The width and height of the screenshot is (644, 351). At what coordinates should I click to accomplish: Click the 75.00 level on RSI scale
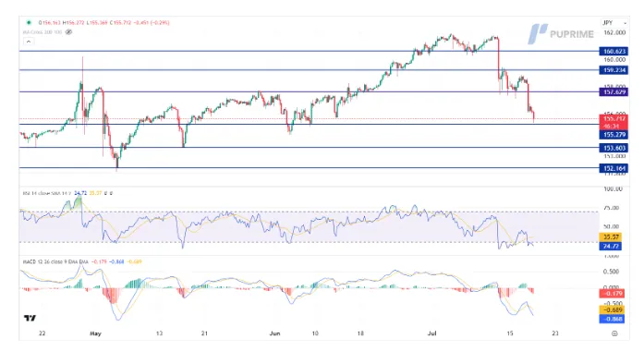[611, 208]
